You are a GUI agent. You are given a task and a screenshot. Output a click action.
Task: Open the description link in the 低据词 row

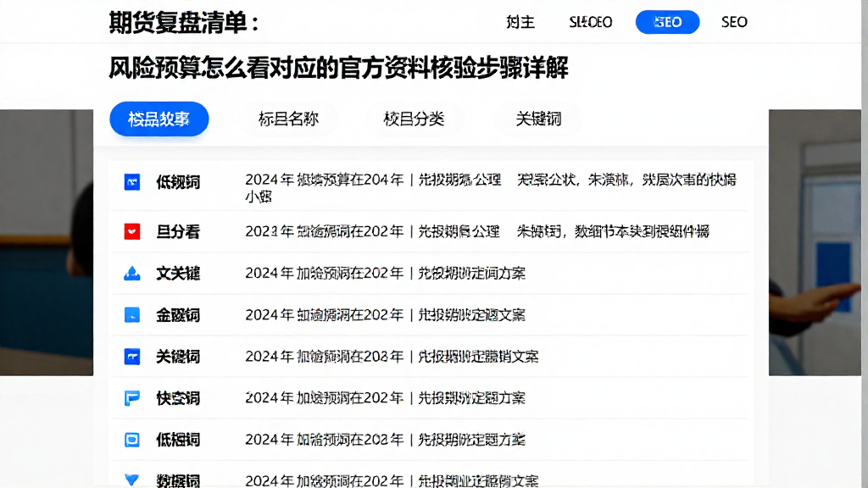[386, 440]
